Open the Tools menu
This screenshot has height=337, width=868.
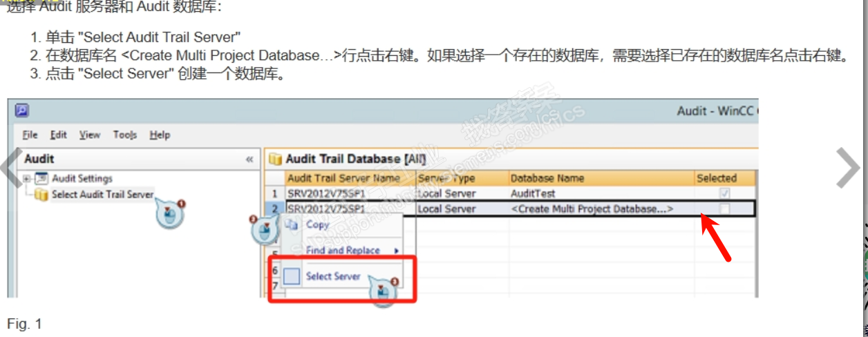pyautogui.click(x=125, y=135)
